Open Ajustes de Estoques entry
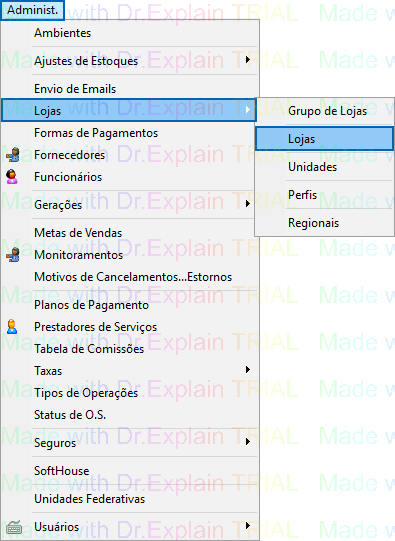The width and height of the screenshot is (395, 541). 129,61
